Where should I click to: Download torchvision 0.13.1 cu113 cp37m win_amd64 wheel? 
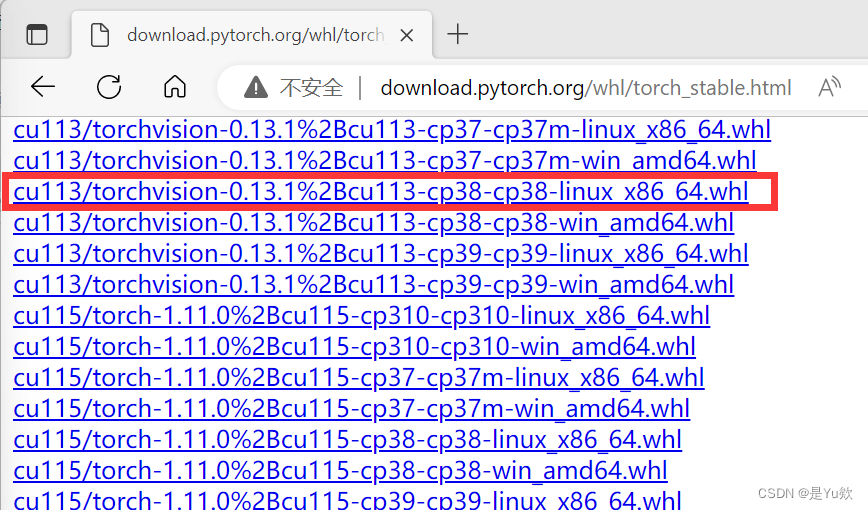pyautogui.click(x=385, y=161)
